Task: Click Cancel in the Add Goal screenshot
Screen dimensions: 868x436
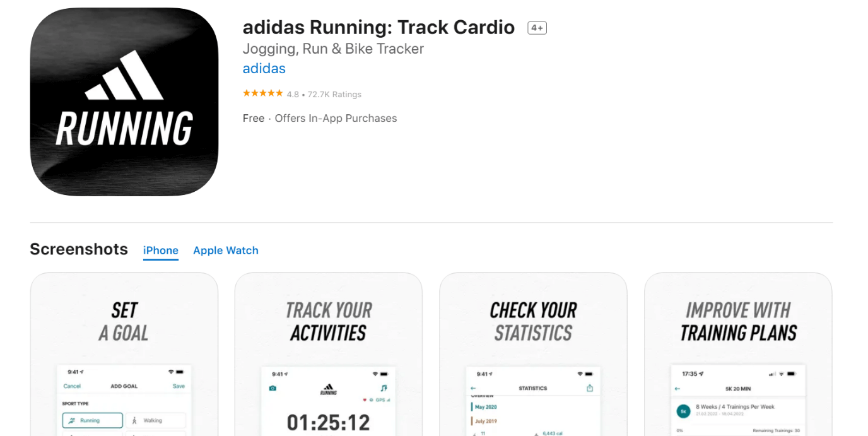Action: point(72,386)
